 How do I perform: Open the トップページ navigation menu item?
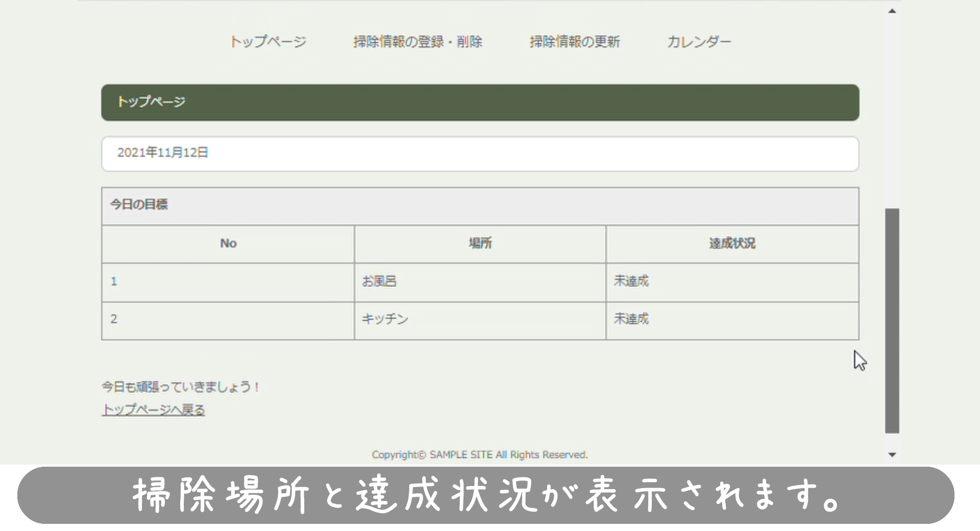coord(268,41)
